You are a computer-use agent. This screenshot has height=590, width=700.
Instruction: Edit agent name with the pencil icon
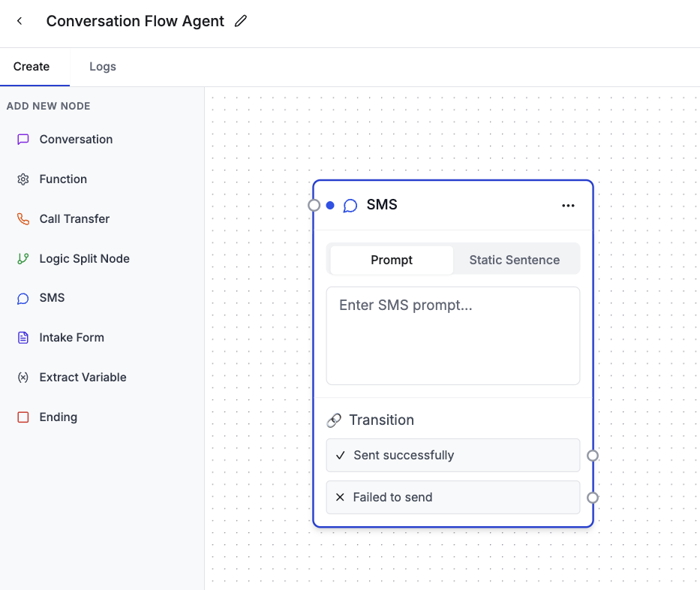241,21
